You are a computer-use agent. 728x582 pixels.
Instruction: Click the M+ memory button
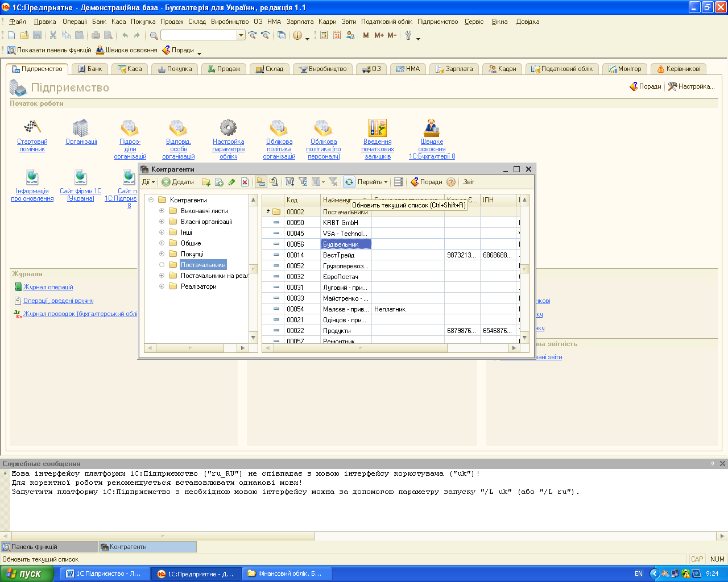pyautogui.click(x=379, y=35)
